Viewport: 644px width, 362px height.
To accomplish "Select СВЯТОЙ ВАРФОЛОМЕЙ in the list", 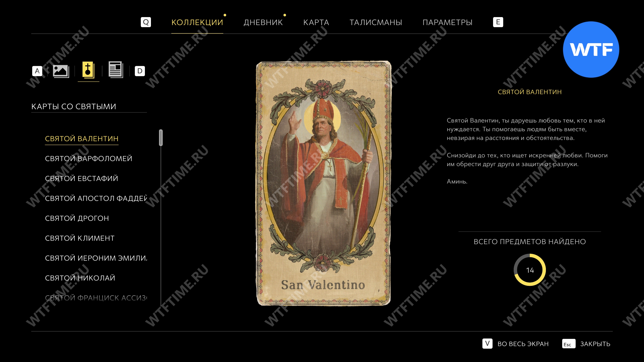I will (x=89, y=158).
